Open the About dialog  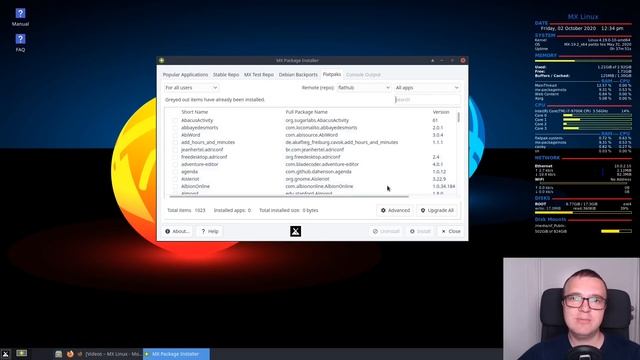pos(177,231)
